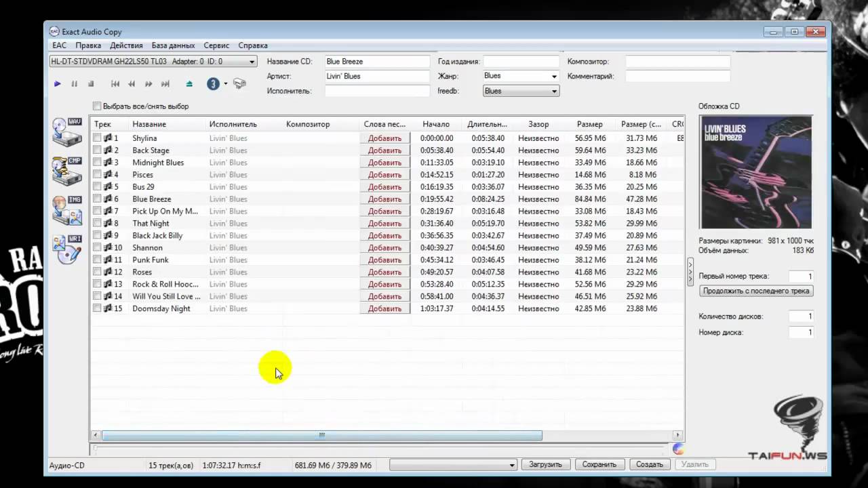Image resolution: width=868 pixels, height=488 pixels.
Task: Click the Артист input field
Action: pyautogui.click(x=377, y=76)
